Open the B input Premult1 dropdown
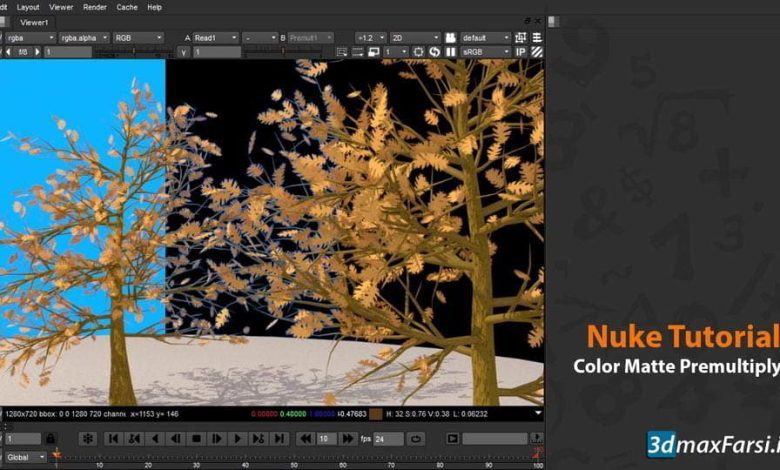This screenshot has height=470, width=780. [x=310, y=38]
